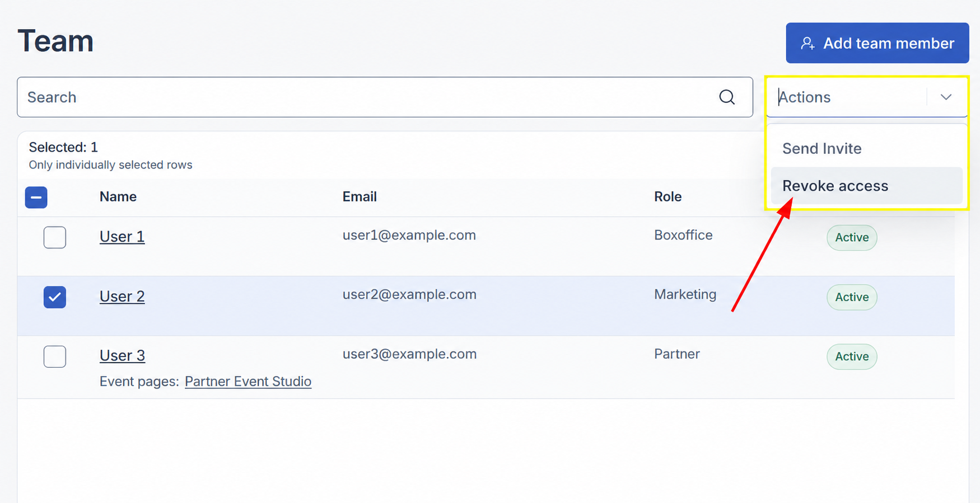The width and height of the screenshot is (980, 503).
Task: Uncheck the User 2 row checkbox
Action: [x=55, y=297]
